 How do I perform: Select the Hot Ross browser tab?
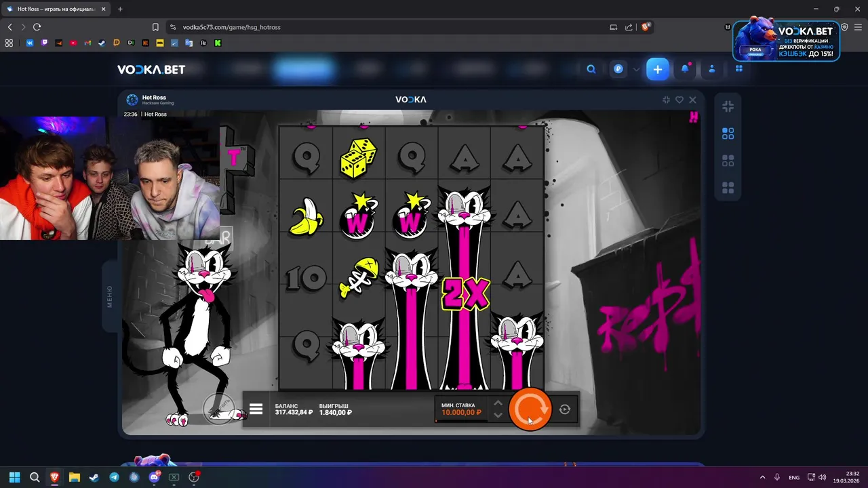coord(56,9)
